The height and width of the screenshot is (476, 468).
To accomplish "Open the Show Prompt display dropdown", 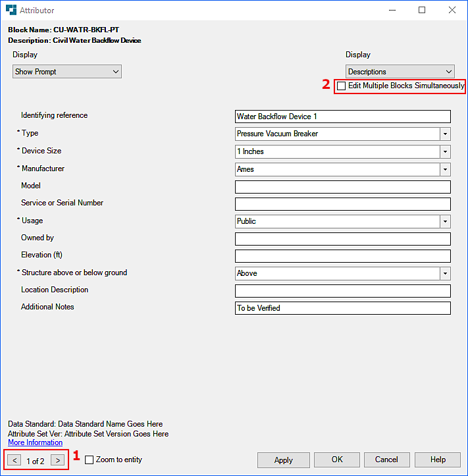I will coord(67,72).
